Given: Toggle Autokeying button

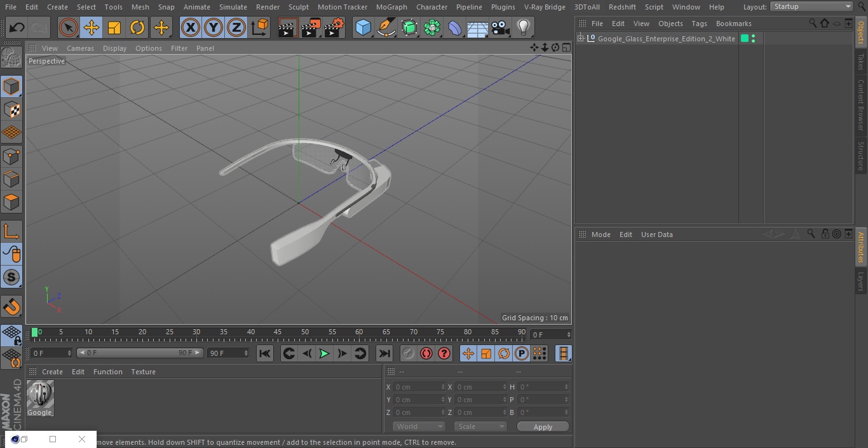Looking at the screenshot, I should click(x=426, y=353).
